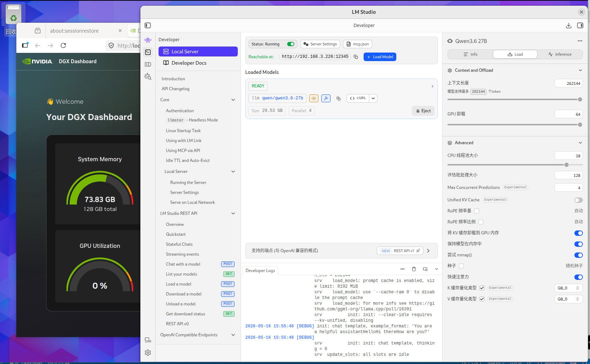Collapse the Advanced settings section
The height and width of the screenshot is (364, 590).
coord(580,143)
